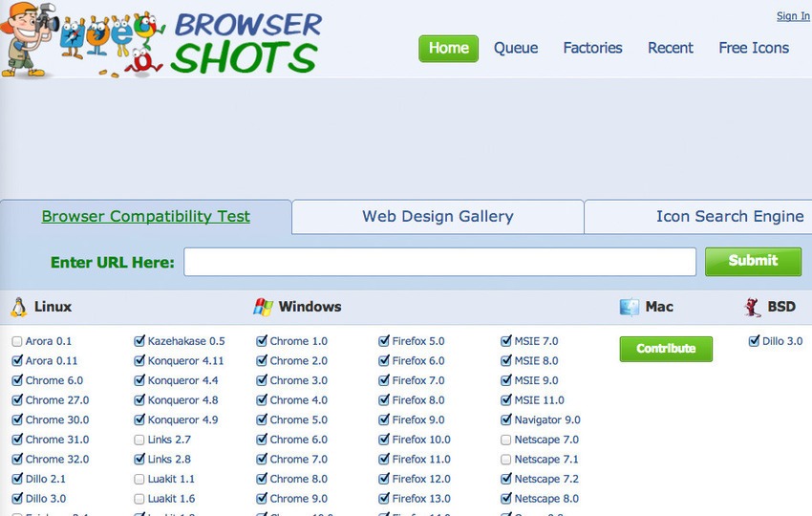Disable Firefox 5.0
Image resolution: width=812 pixels, height=516 pixels.
[384, 341]
